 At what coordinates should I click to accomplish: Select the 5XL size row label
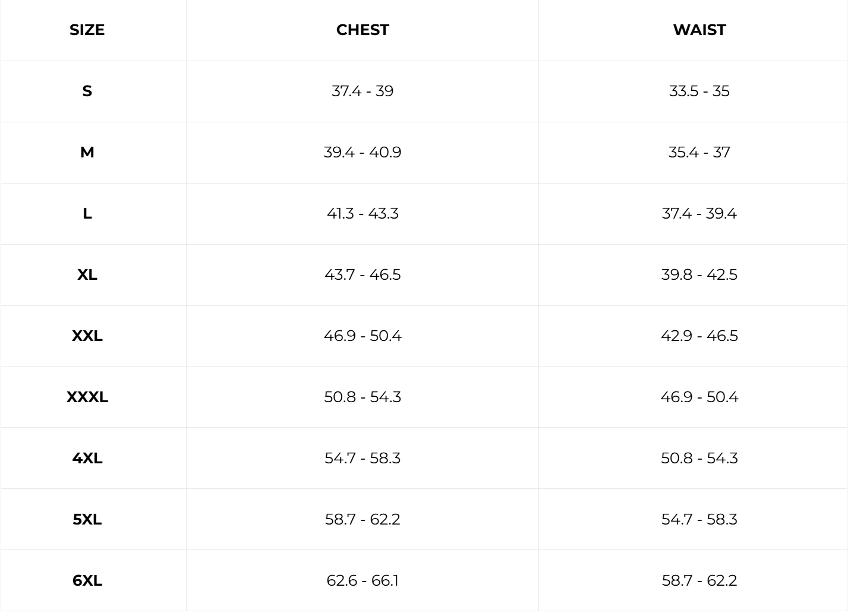click(87, 519)
